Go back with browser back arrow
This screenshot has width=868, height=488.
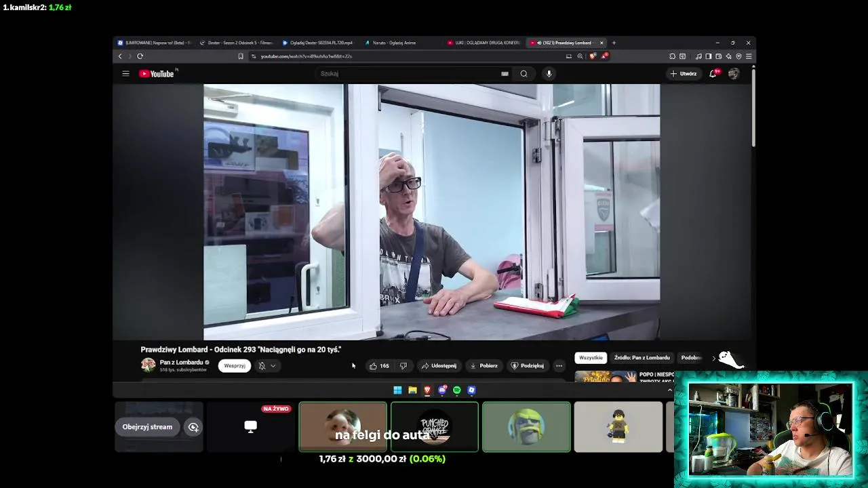click(120, 56)
